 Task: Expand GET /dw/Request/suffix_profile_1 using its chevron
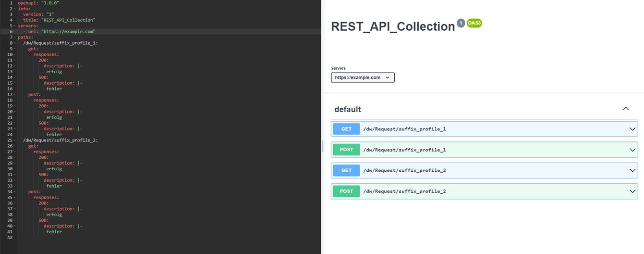(x=632, y=129)
